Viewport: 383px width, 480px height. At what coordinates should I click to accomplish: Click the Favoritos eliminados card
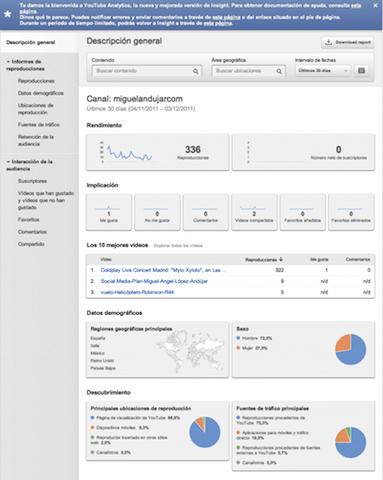[351, 212]
